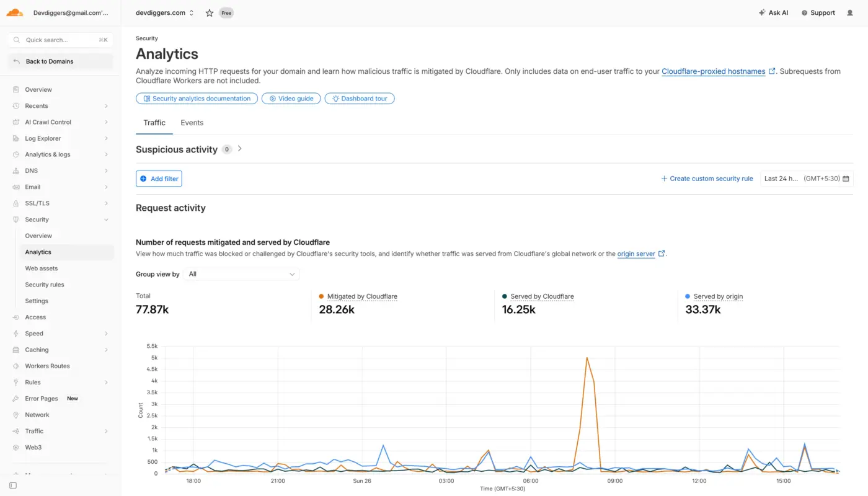Open Group view by All dropdown
The image size is (868, 496).
point(242,274)
